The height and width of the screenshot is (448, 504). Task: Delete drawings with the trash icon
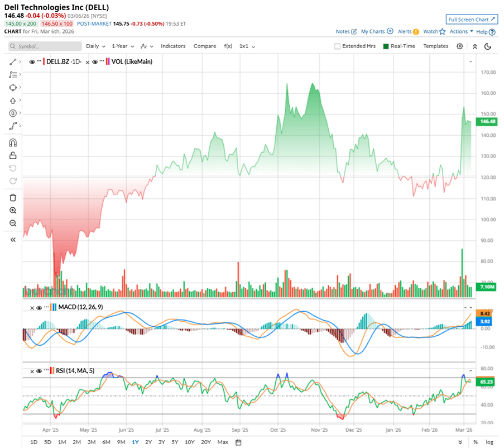(x=13, y=198)
